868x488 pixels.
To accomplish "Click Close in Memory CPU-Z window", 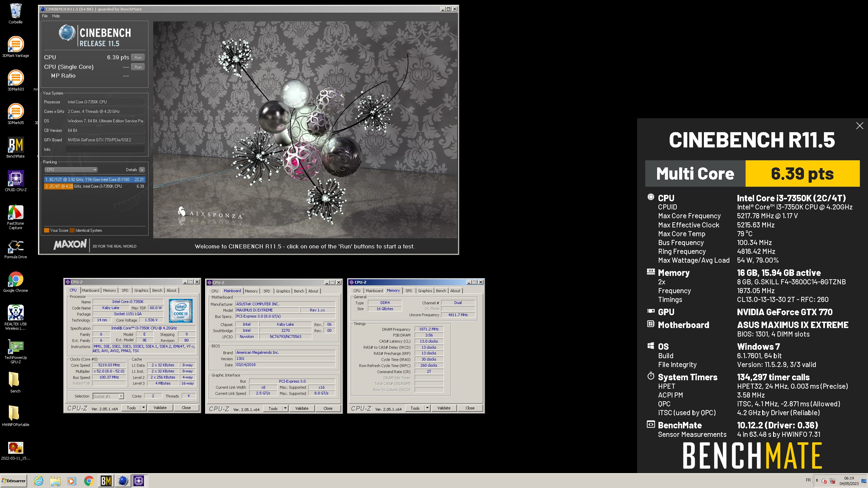I will 470,408.
